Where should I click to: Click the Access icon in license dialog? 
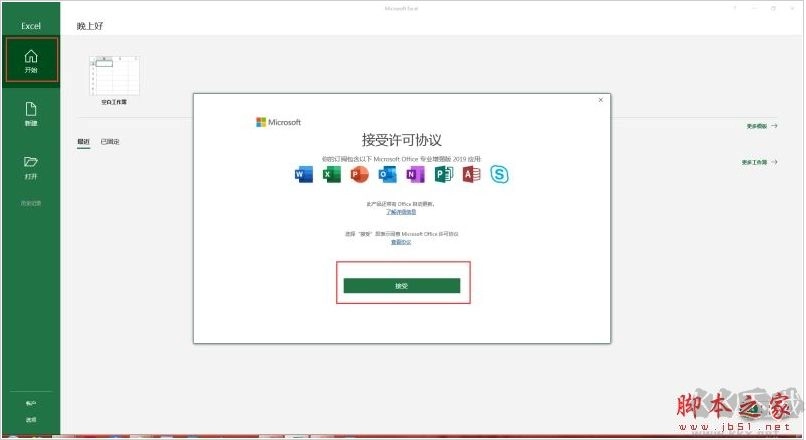click(471, 175)
